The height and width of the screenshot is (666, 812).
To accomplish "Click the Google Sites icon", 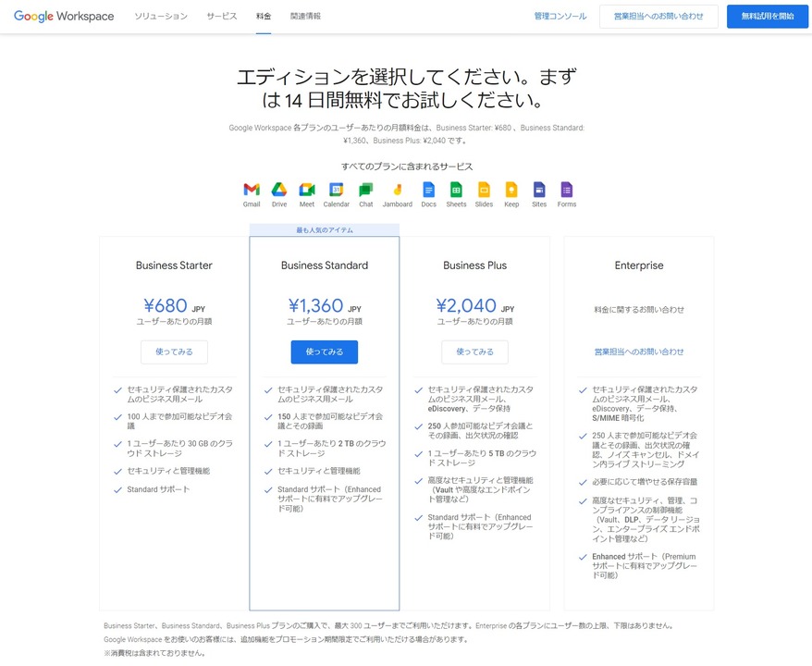I will coord(539,190).
